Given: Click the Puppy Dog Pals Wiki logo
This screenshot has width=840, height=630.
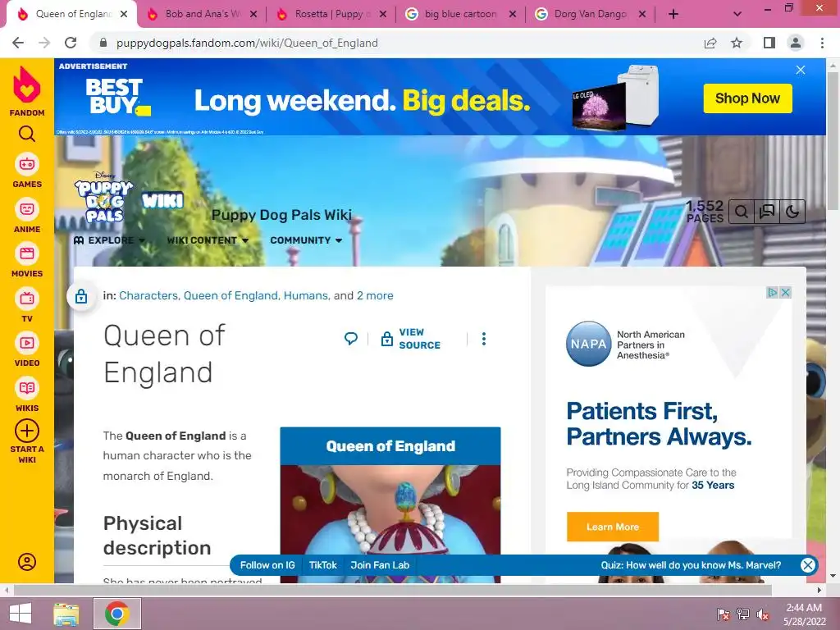Looking at the screenshot, I should point(129,197).
